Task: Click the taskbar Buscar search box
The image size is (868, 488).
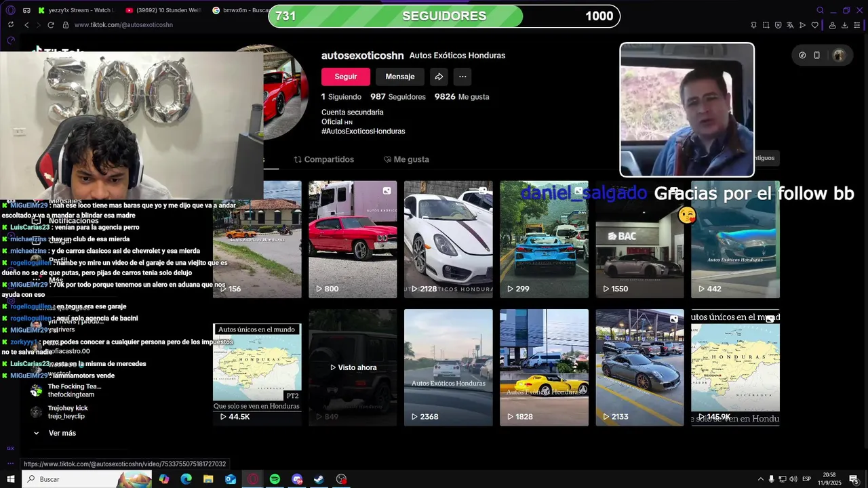Action: click(x=87, y=479)
